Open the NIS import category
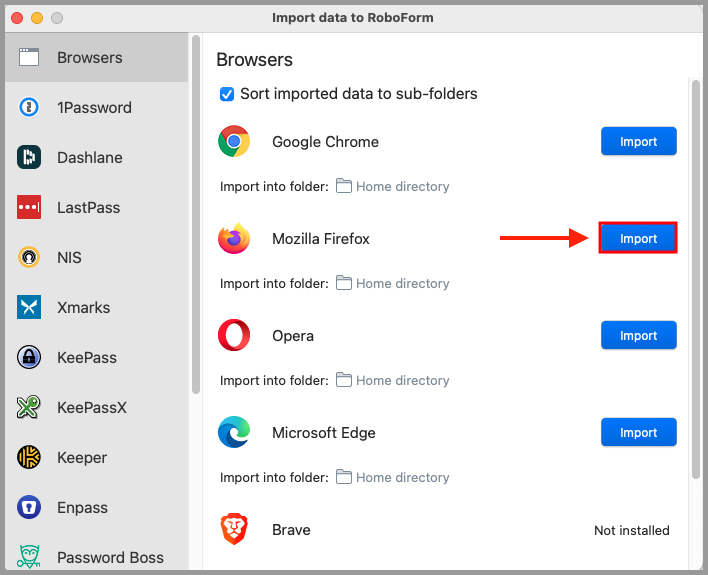The height and width of the screenshot is (575, 708). tap(97, 257)
